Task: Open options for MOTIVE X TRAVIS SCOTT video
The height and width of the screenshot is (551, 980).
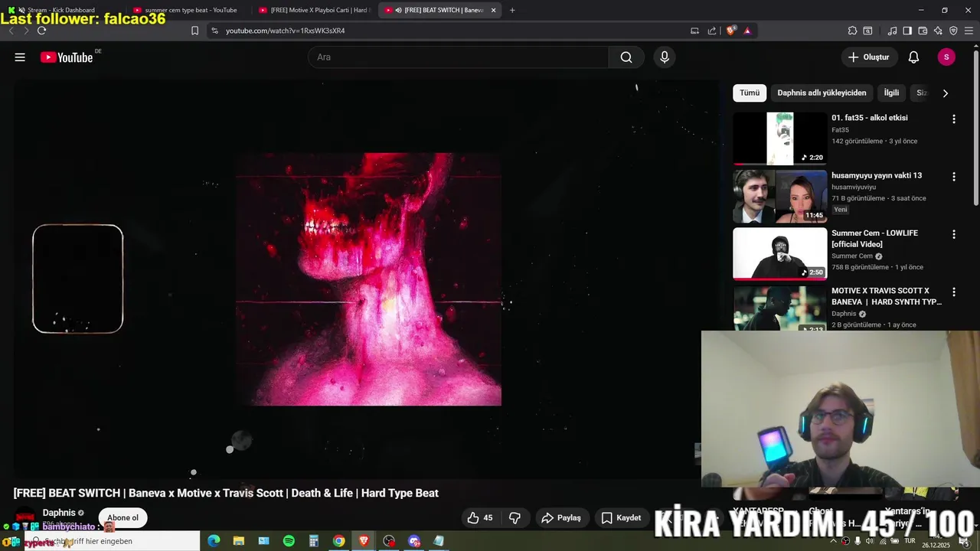Action: point(954,292)
